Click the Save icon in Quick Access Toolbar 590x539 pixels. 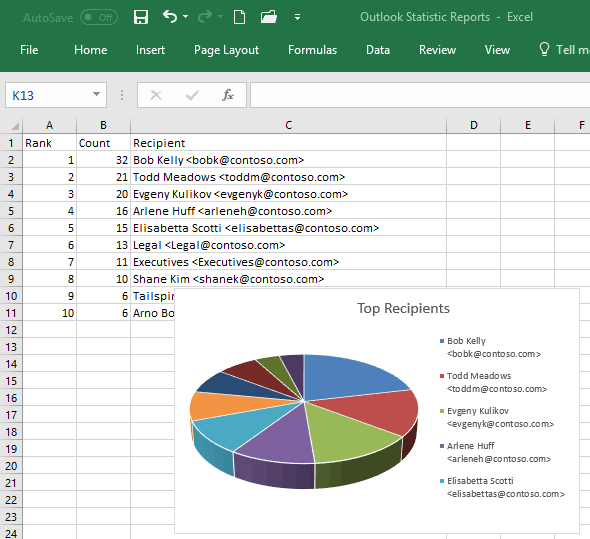pyautogui.click(x=141, y=17)
